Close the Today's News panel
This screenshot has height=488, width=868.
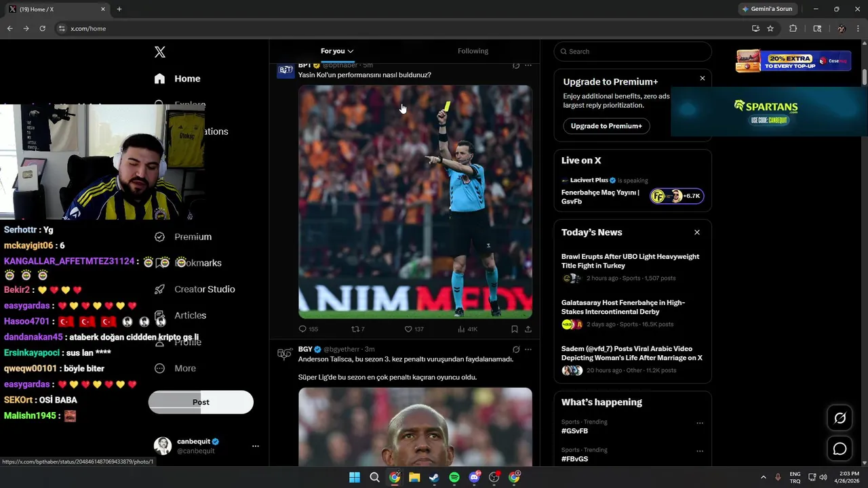click(696, 232)
